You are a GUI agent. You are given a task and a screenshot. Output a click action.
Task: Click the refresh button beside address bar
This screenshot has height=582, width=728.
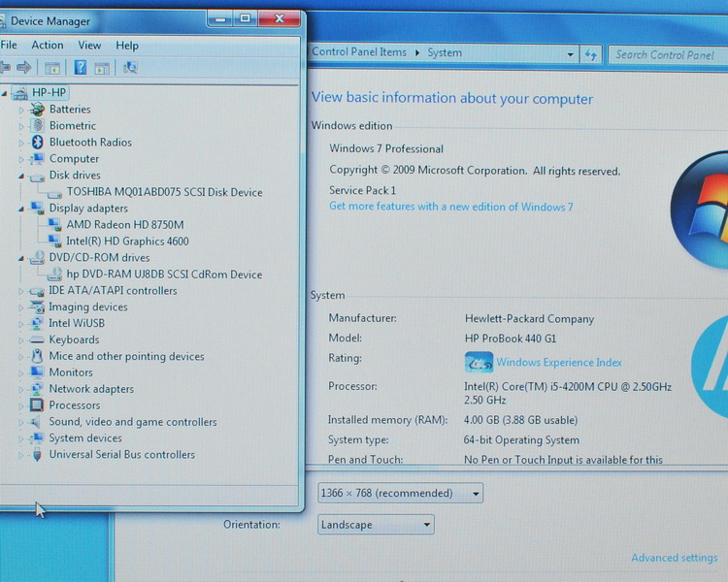pos(590,54)
